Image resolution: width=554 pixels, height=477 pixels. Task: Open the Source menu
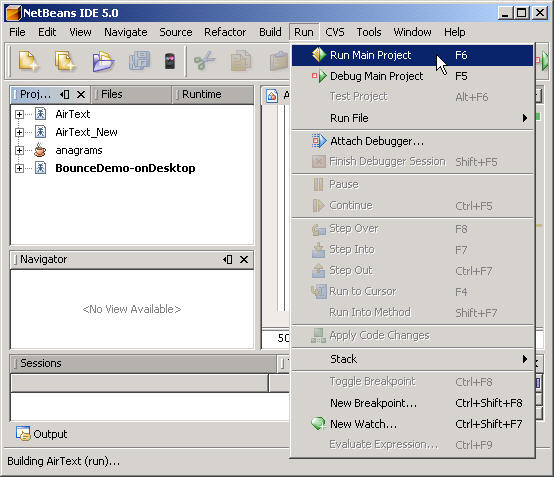[176, 32]
